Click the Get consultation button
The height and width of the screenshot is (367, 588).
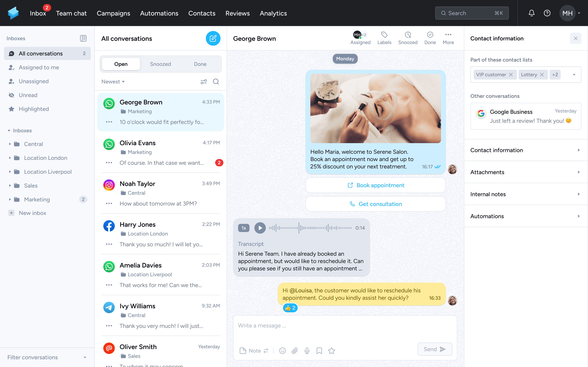[x=375, y=204]
